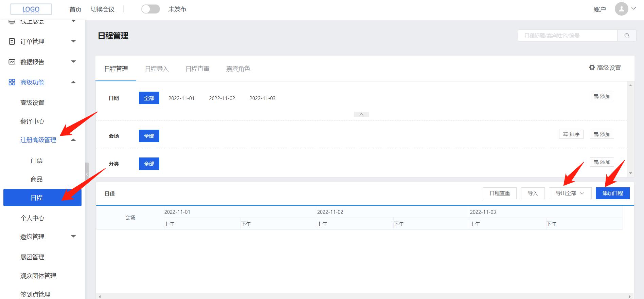Image resolution: width=644 pixels, height=299 pixels.
Task: Open the account avatar icon
Action: pyautogui.click(x=621, y=9)
